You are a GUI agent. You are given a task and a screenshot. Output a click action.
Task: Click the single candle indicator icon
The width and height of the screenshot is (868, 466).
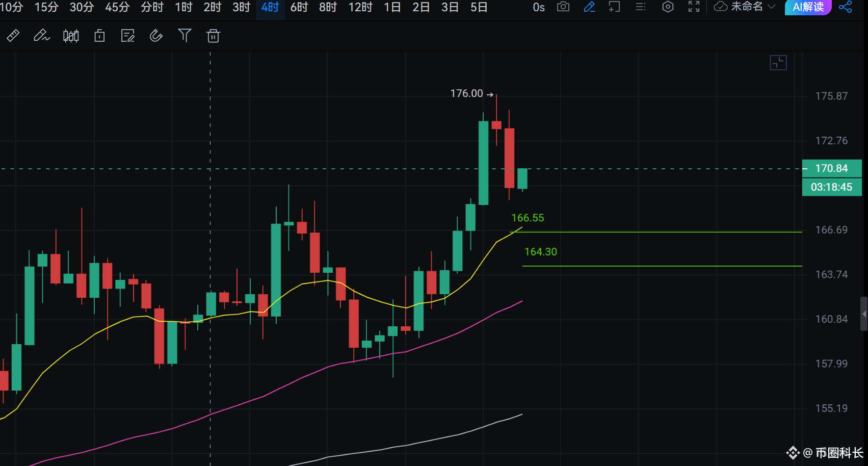pos(99,36)
